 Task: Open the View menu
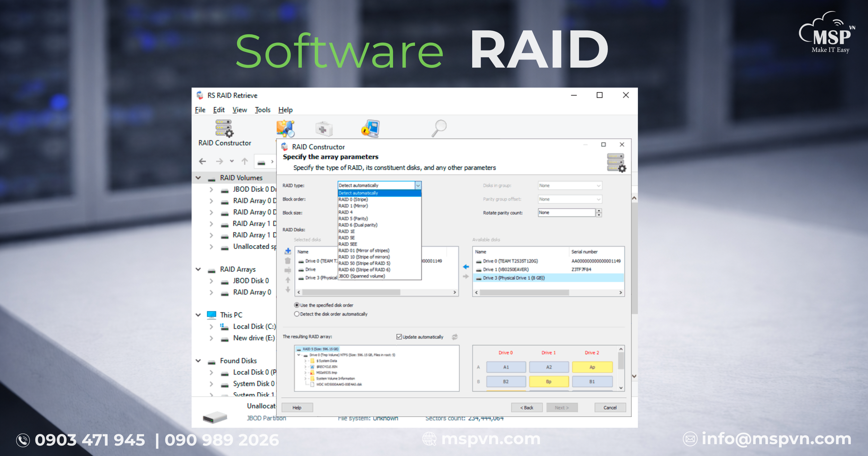[239, 110]
